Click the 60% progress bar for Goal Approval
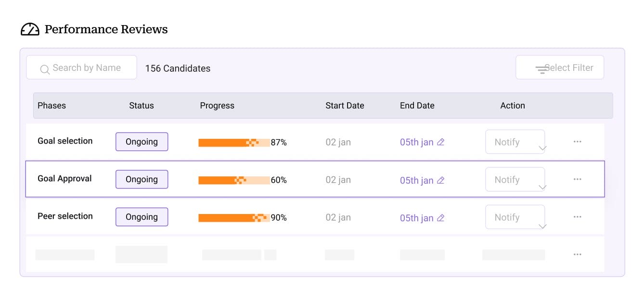The height and width of the screenshot is (295, 644). [x=234, y=180]
